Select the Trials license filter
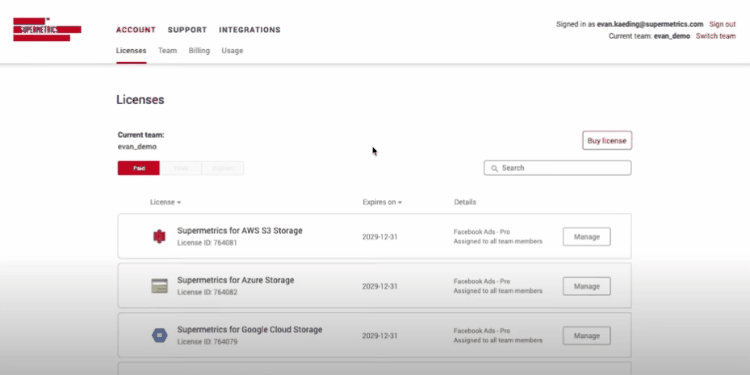 click(x=181, y=168)
